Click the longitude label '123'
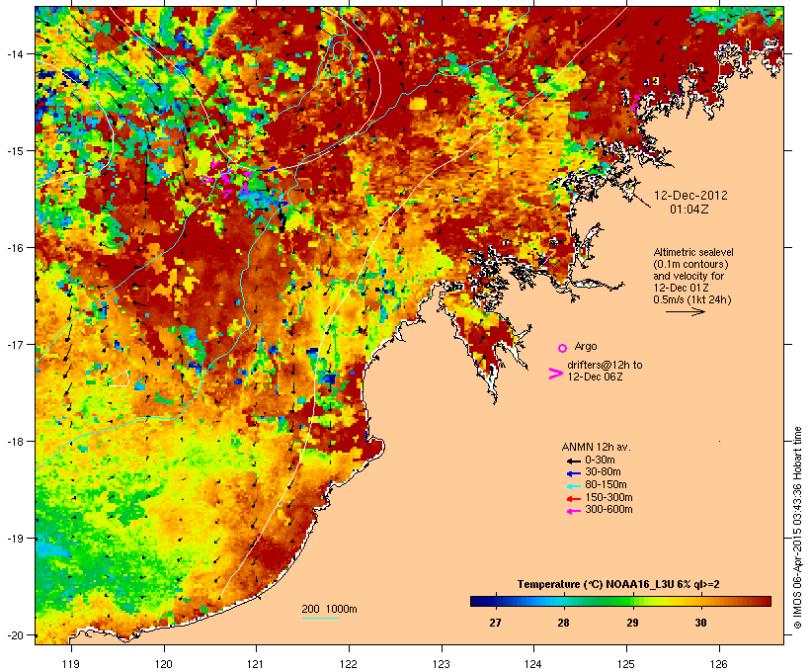Screen dimensions: 810x672 point(442,664)
